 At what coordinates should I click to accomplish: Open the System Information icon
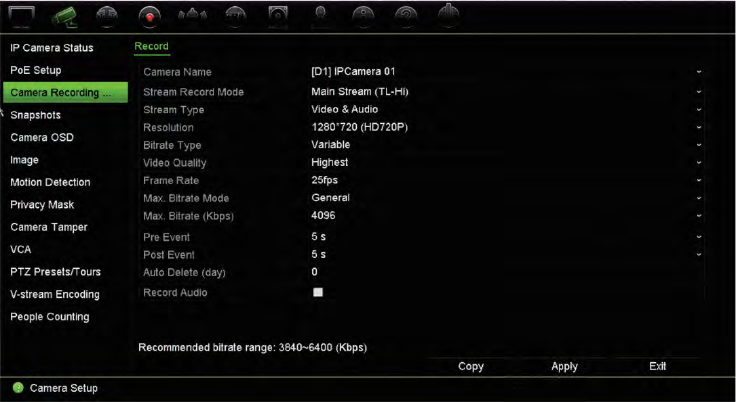pyautogui.click(x=363, y=17)
